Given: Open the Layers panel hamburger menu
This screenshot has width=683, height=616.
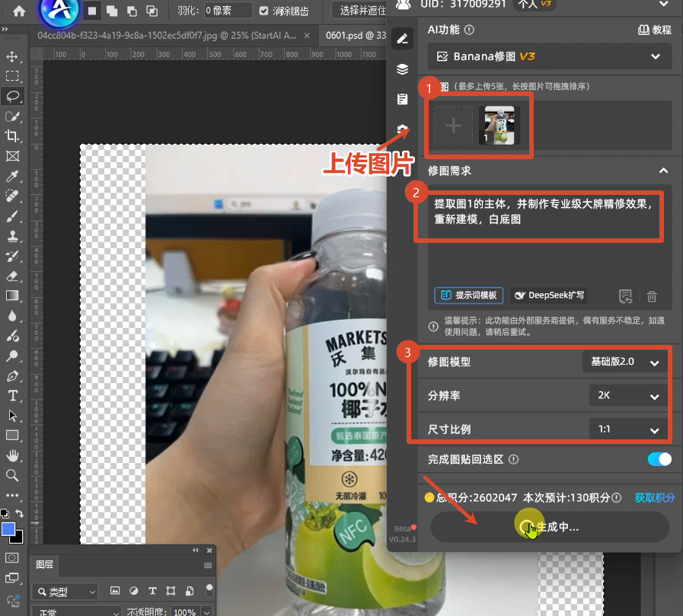Looking at the screenshot, I should click(208, 565).
